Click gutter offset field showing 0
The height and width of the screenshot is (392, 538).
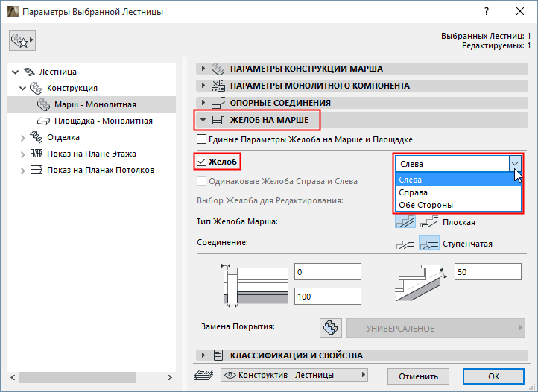coord(328,272)
